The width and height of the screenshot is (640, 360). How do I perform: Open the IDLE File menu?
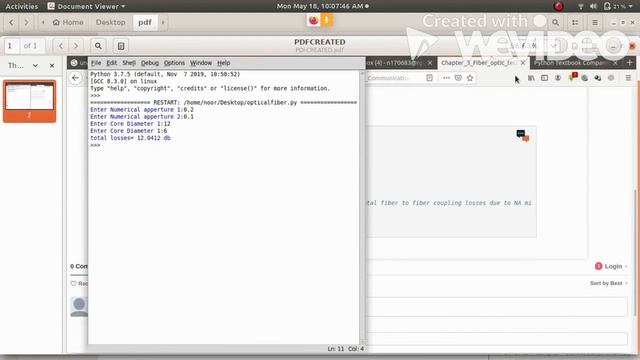click(96, 63)
